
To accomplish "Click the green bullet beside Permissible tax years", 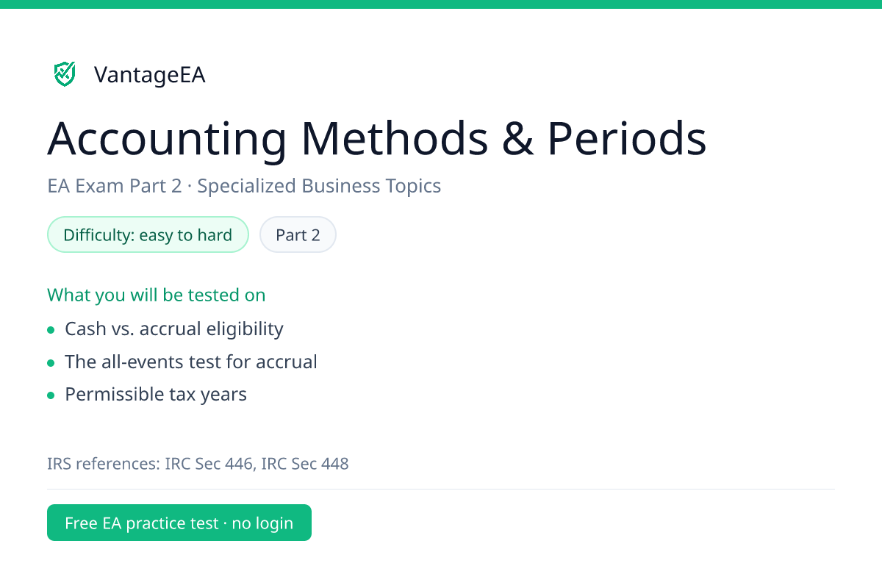I will point(51,396).
